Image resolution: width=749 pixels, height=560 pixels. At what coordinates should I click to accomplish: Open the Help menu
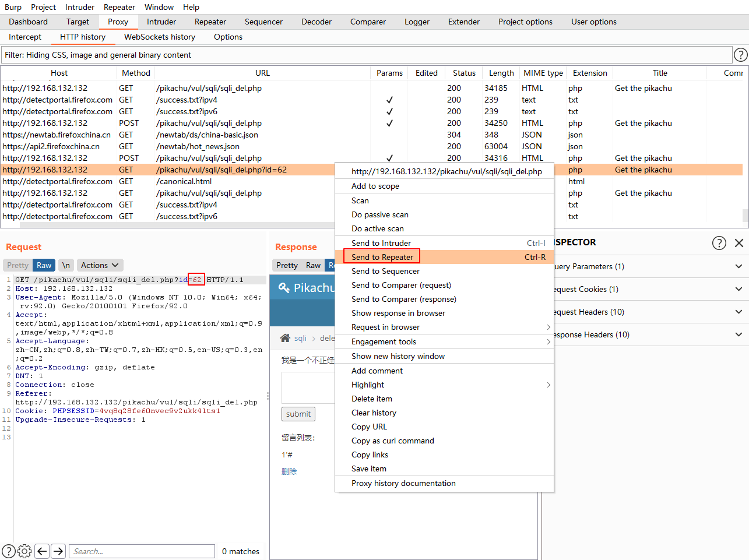tap(191, 7)
